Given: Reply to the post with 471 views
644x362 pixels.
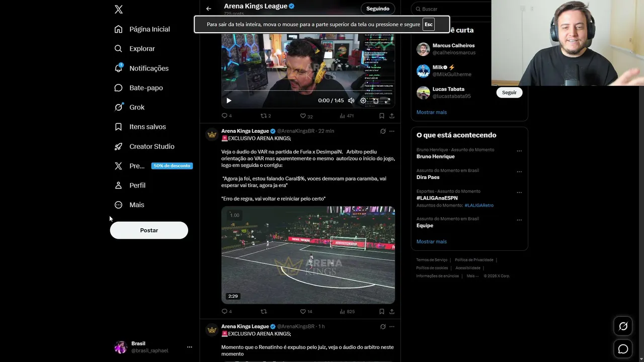Looking at the screenshot, I should point(226,116).
